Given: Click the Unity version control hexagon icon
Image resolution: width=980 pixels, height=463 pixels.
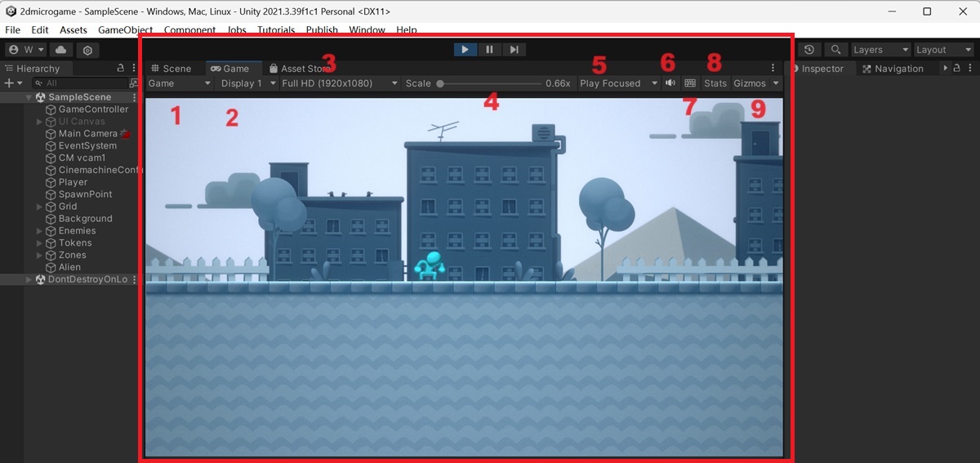Looking at the screenshot, I should (x=88, y=50).
